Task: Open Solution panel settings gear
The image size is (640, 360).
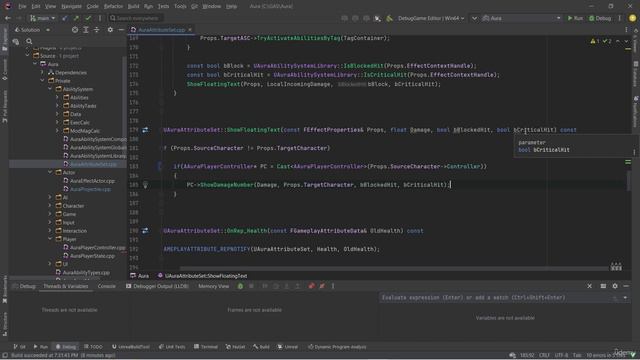Action: click(x=110, y=30)
